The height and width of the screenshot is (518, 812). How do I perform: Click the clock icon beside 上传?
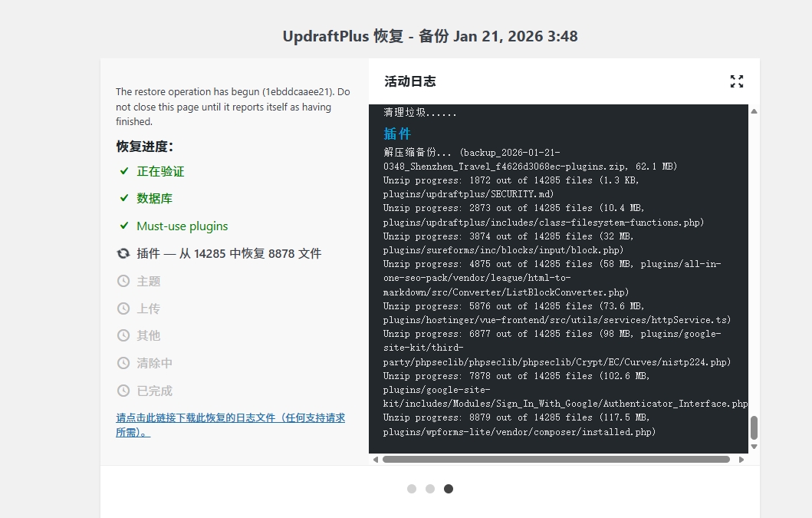123,308
